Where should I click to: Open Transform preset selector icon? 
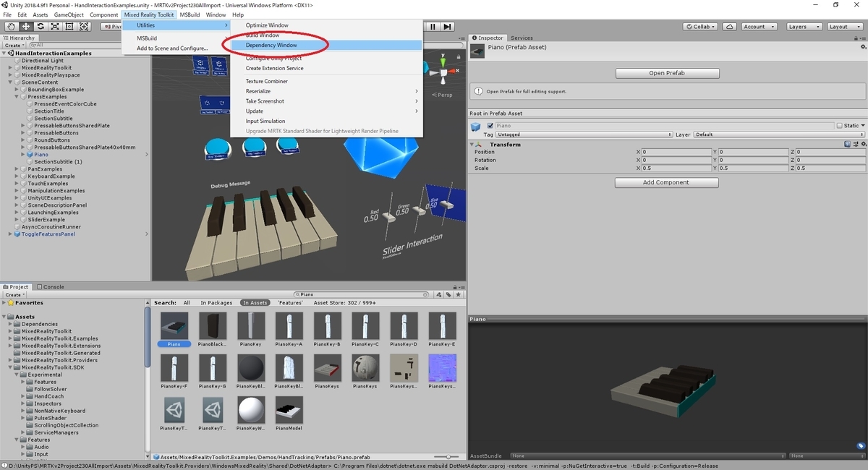pyautogui.click(x=854, y=144)
